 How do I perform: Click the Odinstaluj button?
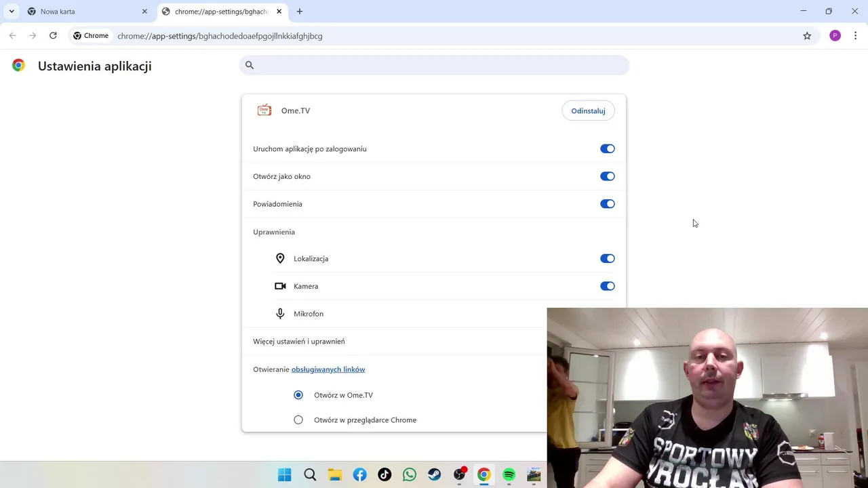point(588,110)
